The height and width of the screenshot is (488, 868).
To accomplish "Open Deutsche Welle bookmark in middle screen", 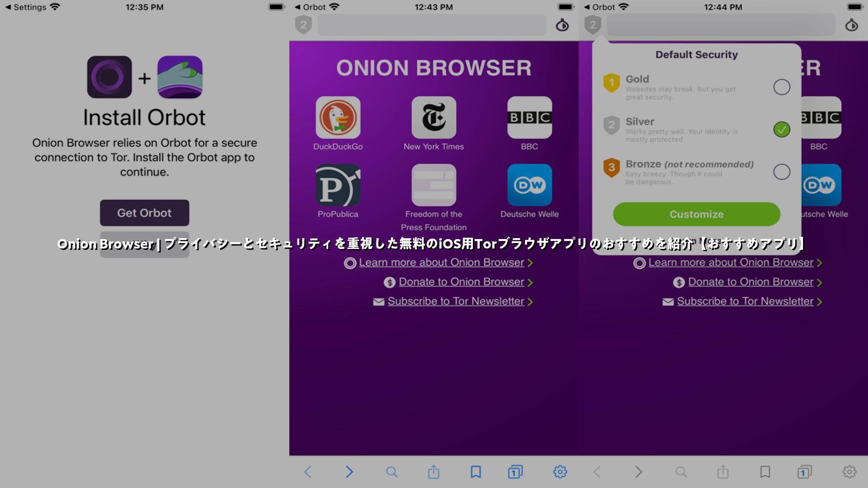I will (x=529, y=185).
